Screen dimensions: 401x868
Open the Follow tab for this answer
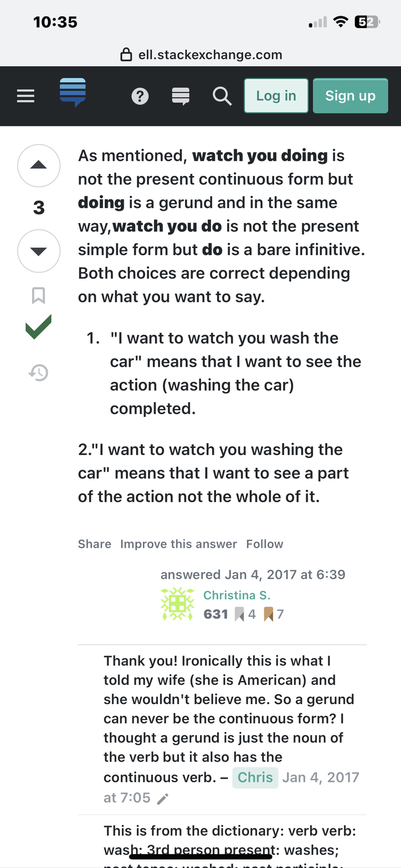pos(264,544)
